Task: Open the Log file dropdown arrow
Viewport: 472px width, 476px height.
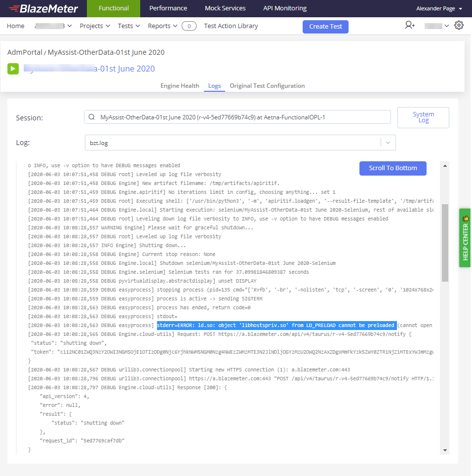Action: coord(388,143)
